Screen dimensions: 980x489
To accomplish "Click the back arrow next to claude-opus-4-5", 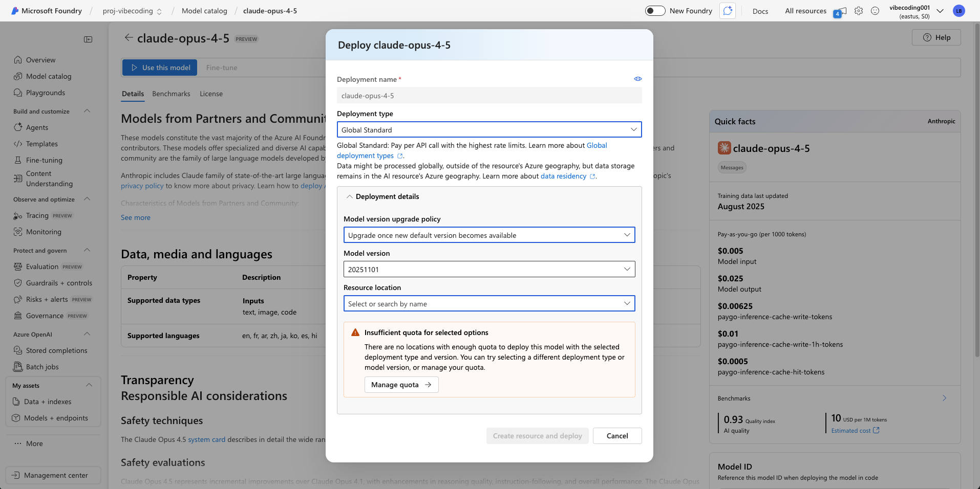I will [x=129, y=38].
